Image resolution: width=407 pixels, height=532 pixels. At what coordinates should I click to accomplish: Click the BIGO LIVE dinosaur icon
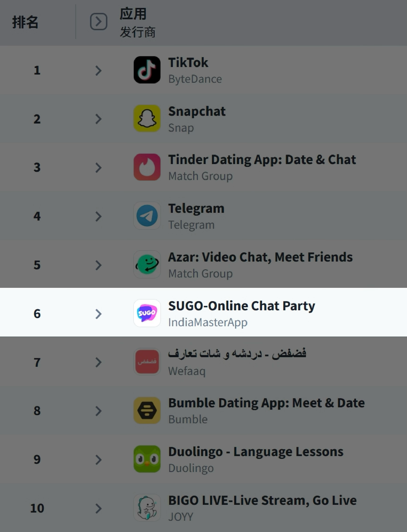[x=147, y=508]
